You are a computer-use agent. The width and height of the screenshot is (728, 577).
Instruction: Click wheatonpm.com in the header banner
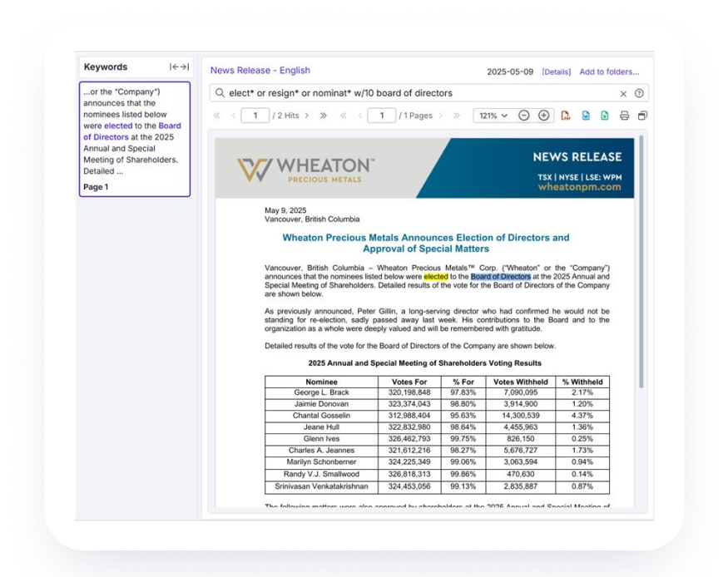(579, 187)
